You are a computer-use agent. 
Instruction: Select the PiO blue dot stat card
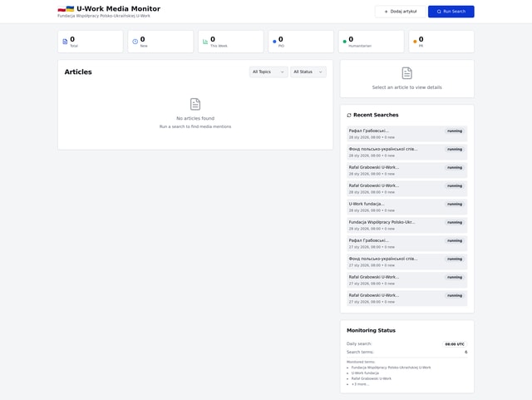(x=300, y=42)
